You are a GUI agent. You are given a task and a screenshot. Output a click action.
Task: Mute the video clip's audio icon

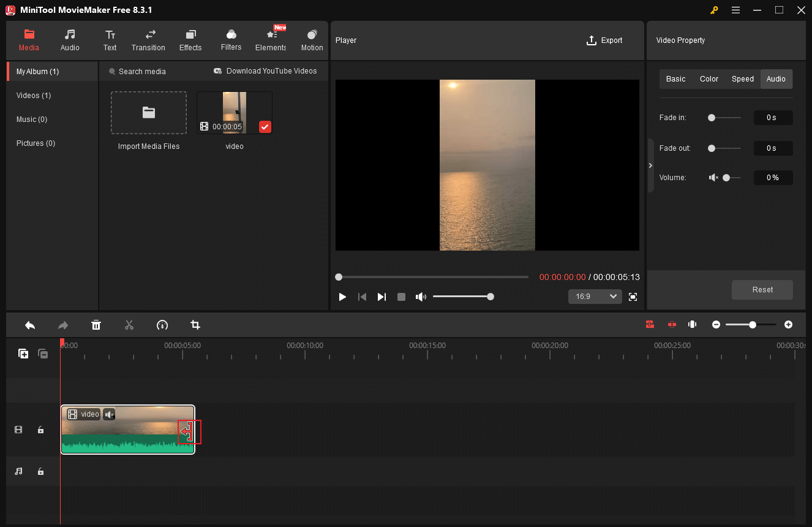click(109, 414)
